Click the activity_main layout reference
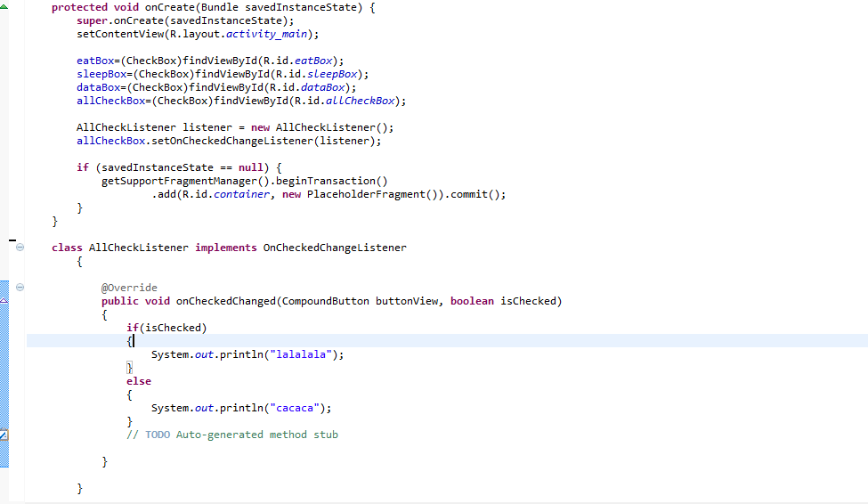 tap(266, 35)
